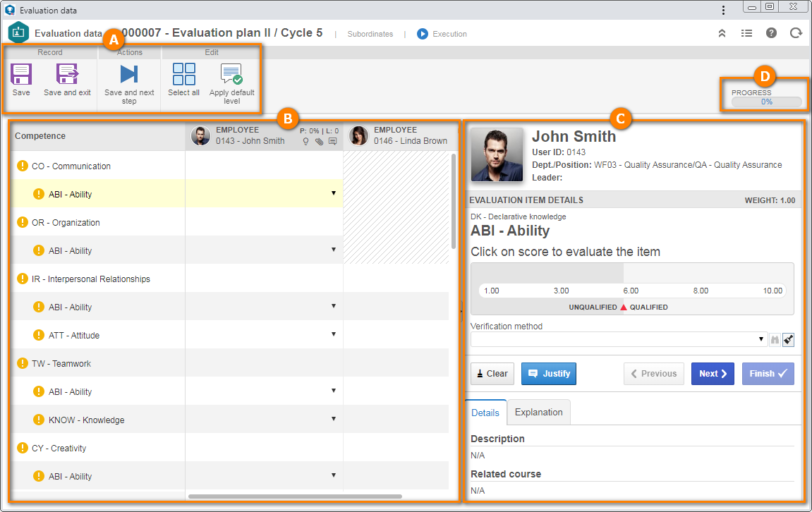Click the warning icon beside IR - Interpersonal Relationships
The width and height of the screenshot is (812, 512).
[x=23, y=279]
